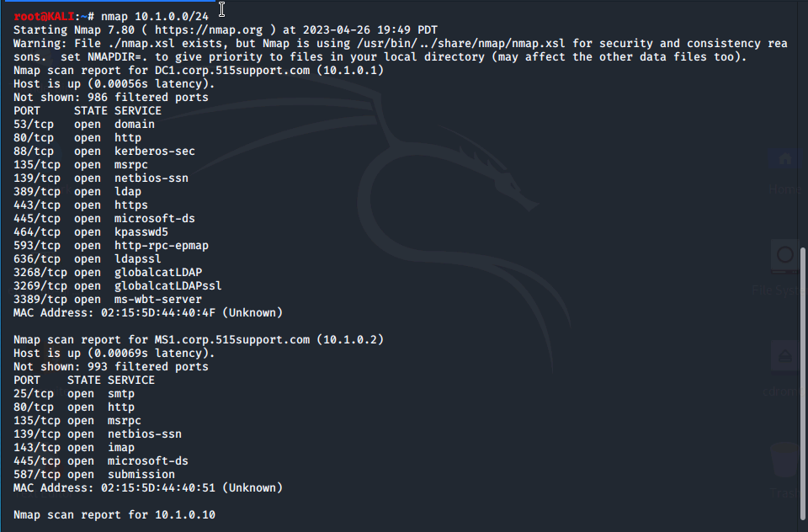
Task: Click MAC Address 02:15:5D:44:40:51 line
Action: [148, 487]
